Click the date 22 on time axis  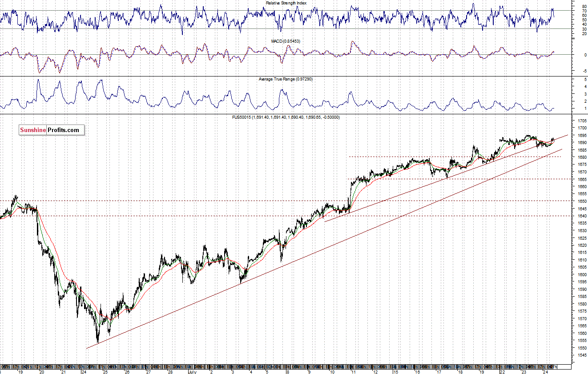(x=502, y=371)
